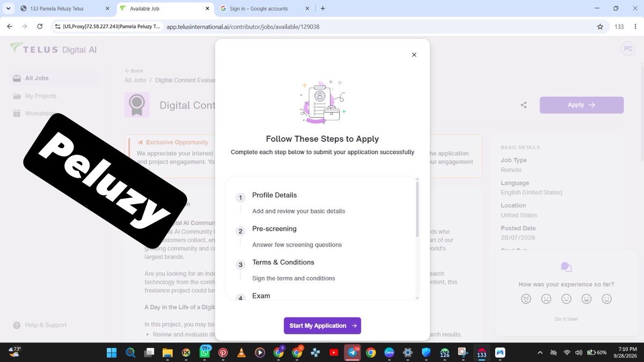Click Job Type Remote value
This screenshot has width=644, height=362.
tap(511, 170)
